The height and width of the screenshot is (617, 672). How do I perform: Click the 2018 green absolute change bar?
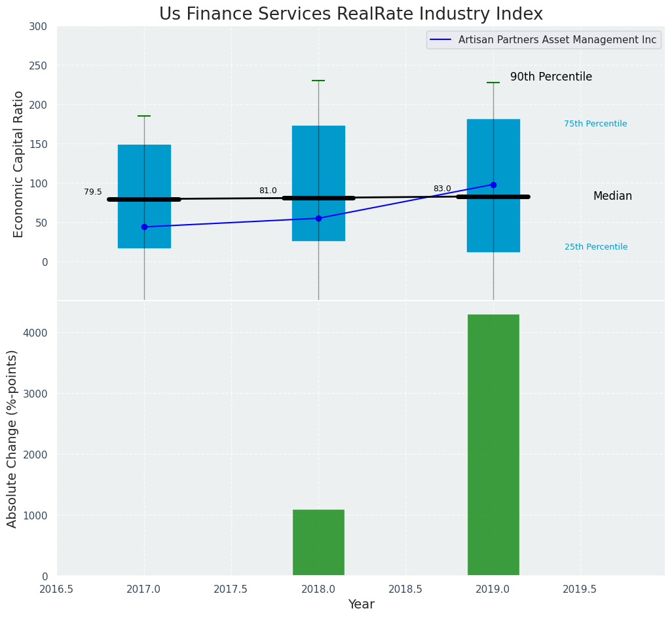[318, 542]
